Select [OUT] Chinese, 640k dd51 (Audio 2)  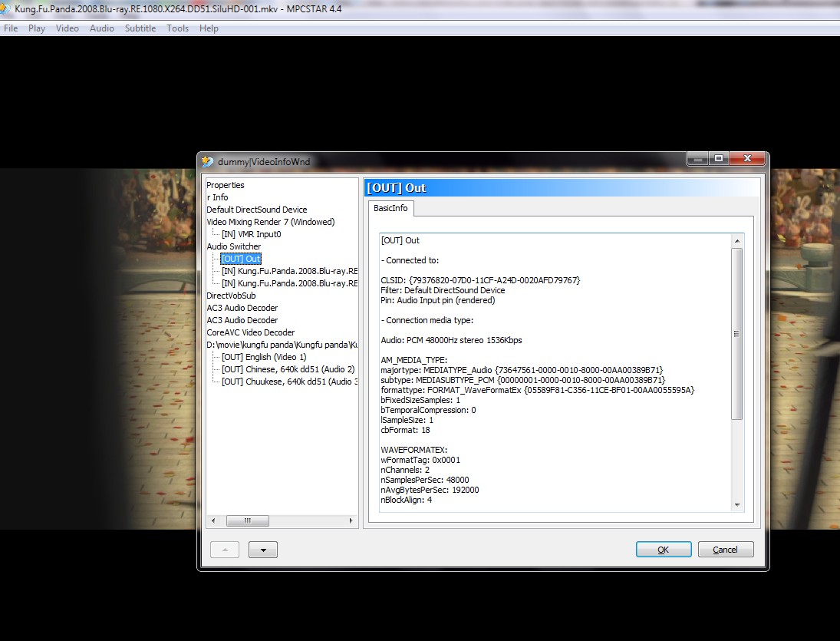tap(288, 370)
